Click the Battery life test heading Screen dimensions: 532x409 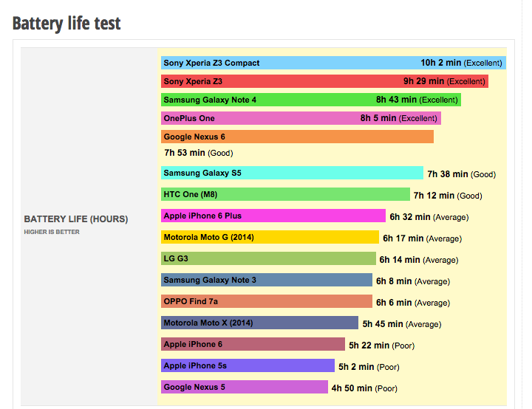(x=66, y=24)
